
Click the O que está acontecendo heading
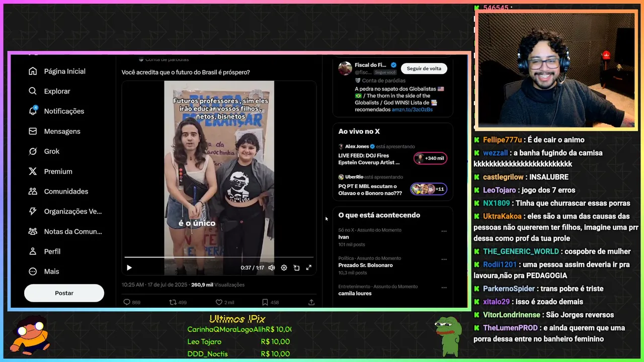pyautogui.click(x=379, y=215)
